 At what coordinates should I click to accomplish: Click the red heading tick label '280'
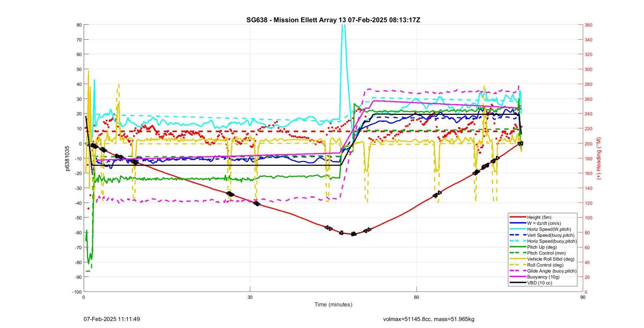coord(589,84)
